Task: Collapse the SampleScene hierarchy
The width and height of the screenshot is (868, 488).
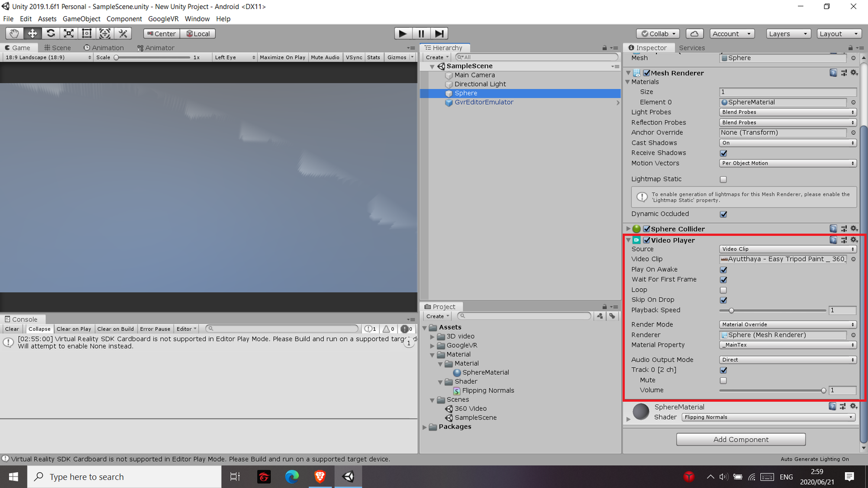Action: [432, 66]
